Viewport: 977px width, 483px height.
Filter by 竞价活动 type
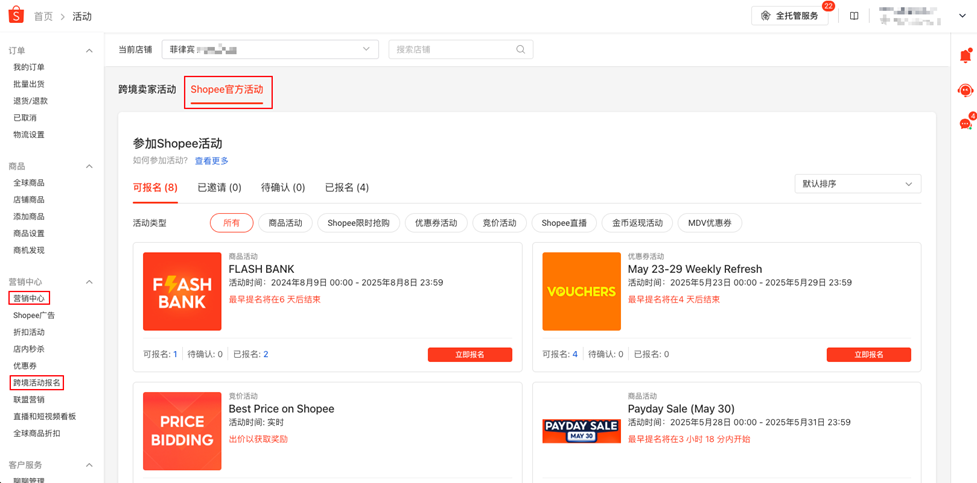[x=500, y=223]
